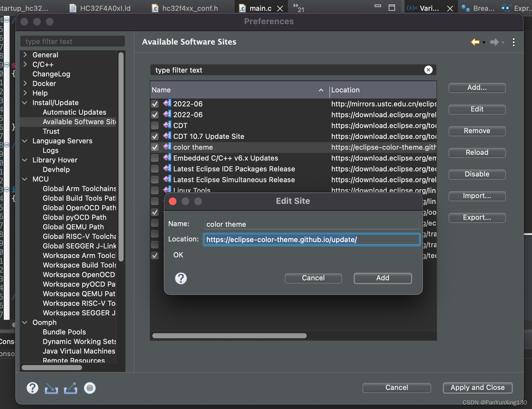Enable the CDT software site

[155, 126]
